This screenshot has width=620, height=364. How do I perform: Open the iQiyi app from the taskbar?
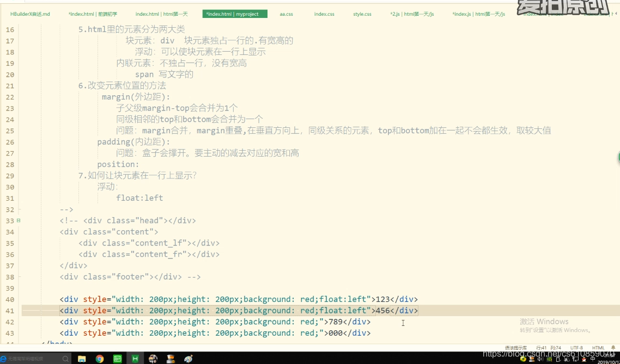117,358
